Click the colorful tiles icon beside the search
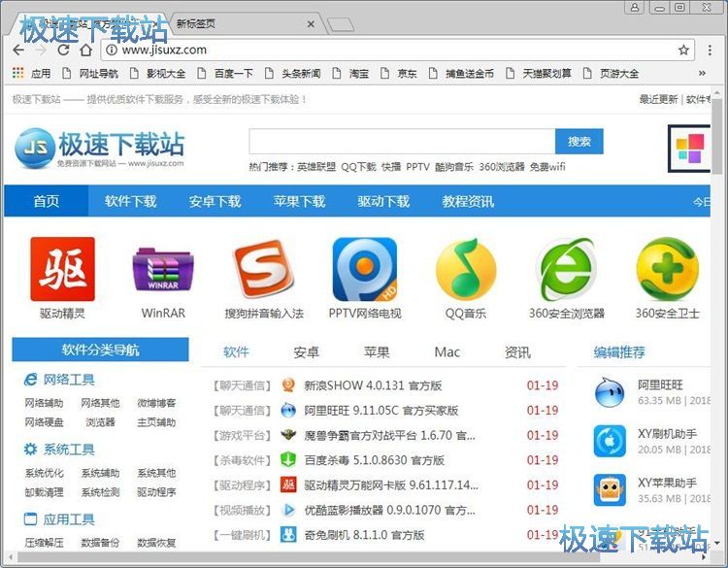 (x=690, y=149)
